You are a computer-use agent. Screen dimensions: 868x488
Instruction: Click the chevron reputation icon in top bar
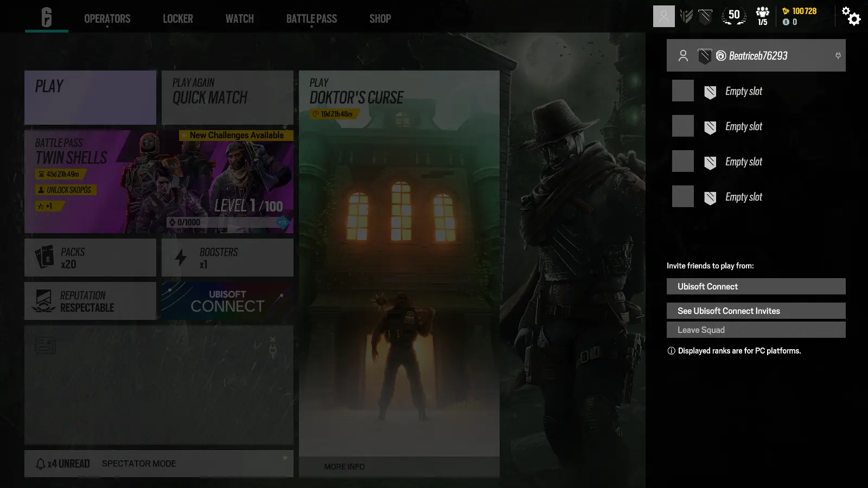686,16
